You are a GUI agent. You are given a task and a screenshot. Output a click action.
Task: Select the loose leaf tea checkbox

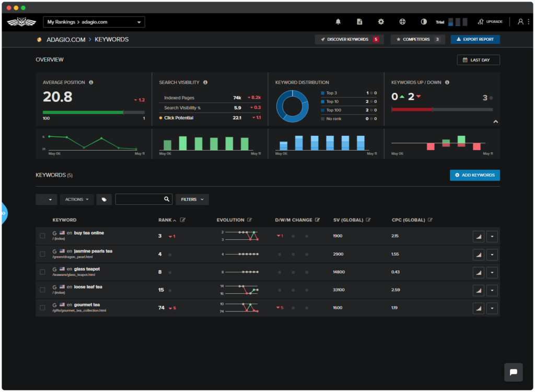[42, 290]
